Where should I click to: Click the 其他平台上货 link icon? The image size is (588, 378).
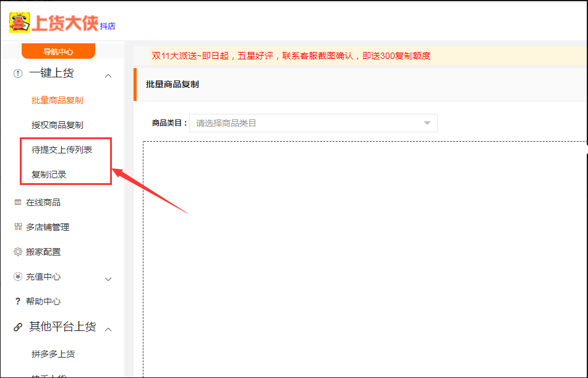click(18, 327)
